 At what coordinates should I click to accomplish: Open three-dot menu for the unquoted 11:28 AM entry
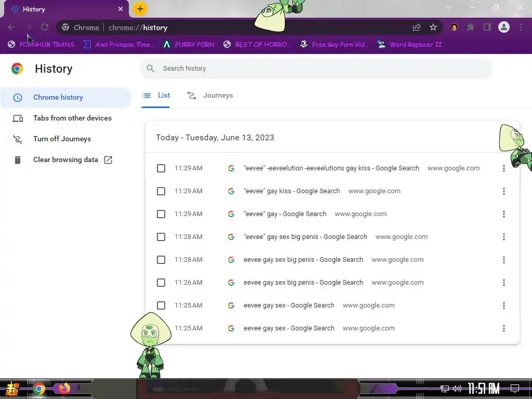[504, 260]
